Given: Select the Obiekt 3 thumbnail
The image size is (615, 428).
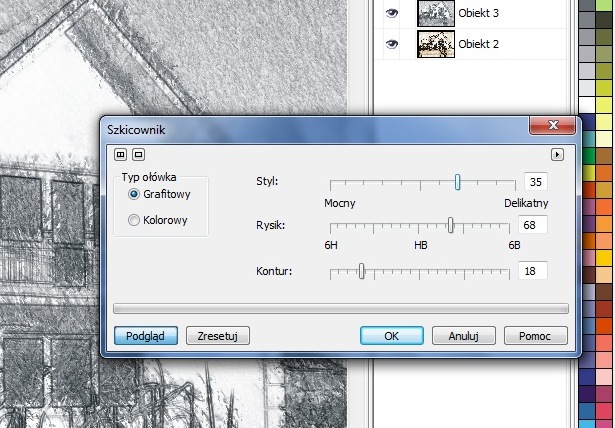Looking at the screenshot, I should pyautogui.click(x=435, y=14).
